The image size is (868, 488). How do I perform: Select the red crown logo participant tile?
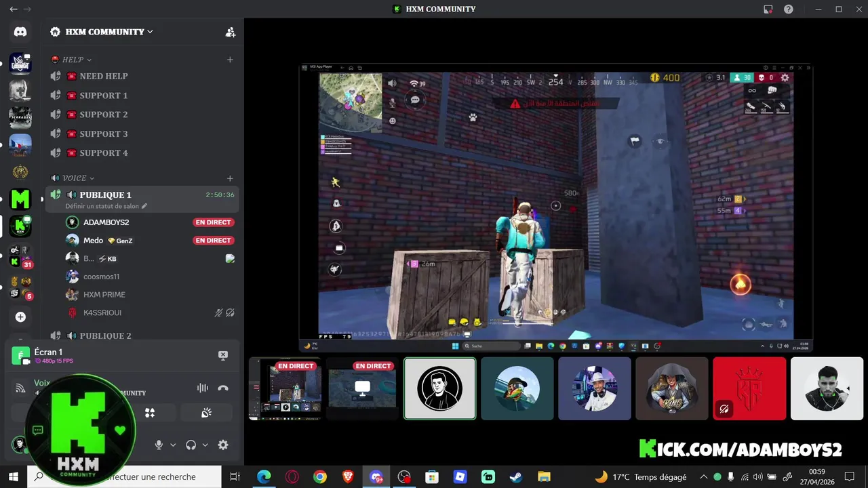point(749,389)
